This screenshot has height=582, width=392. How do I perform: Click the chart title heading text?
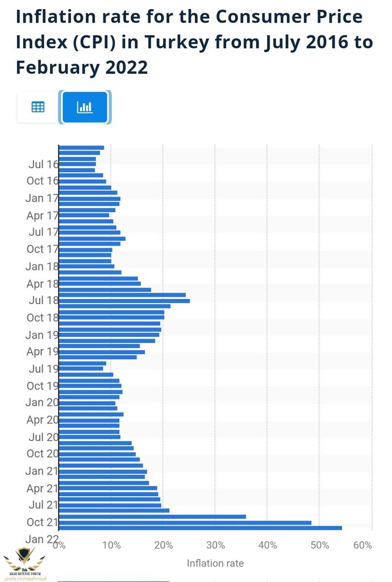(194, 42)
